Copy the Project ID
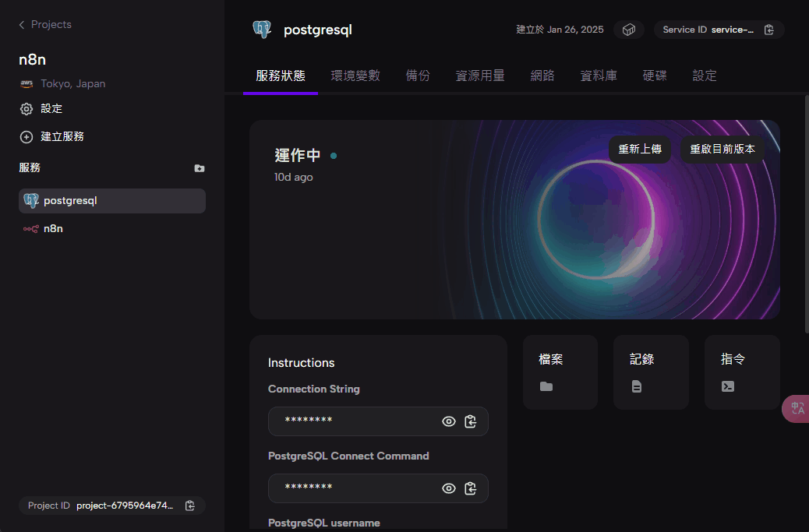This screenshot has height=532, width=809. [190, 506]
